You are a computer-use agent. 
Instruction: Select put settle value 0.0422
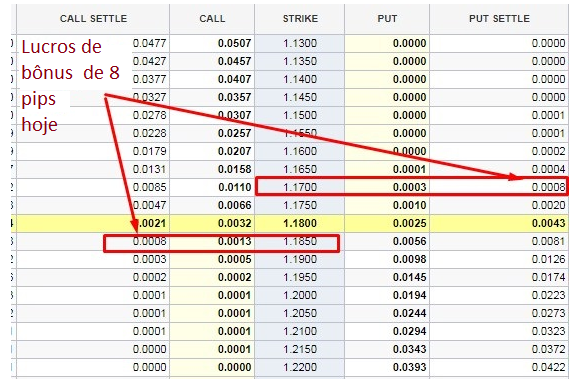pyautogui.click(x=548, y=368)
